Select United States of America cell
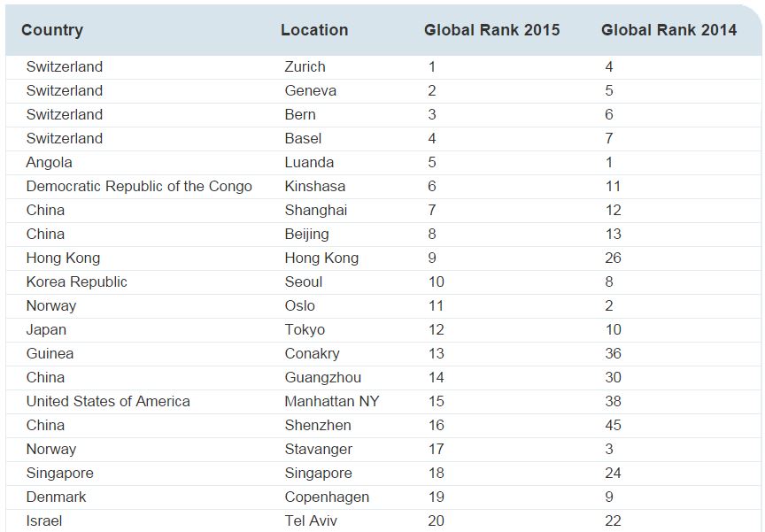The height and width of the screenshot is (532, 765). pyautogui.click(x=108, y=401)
